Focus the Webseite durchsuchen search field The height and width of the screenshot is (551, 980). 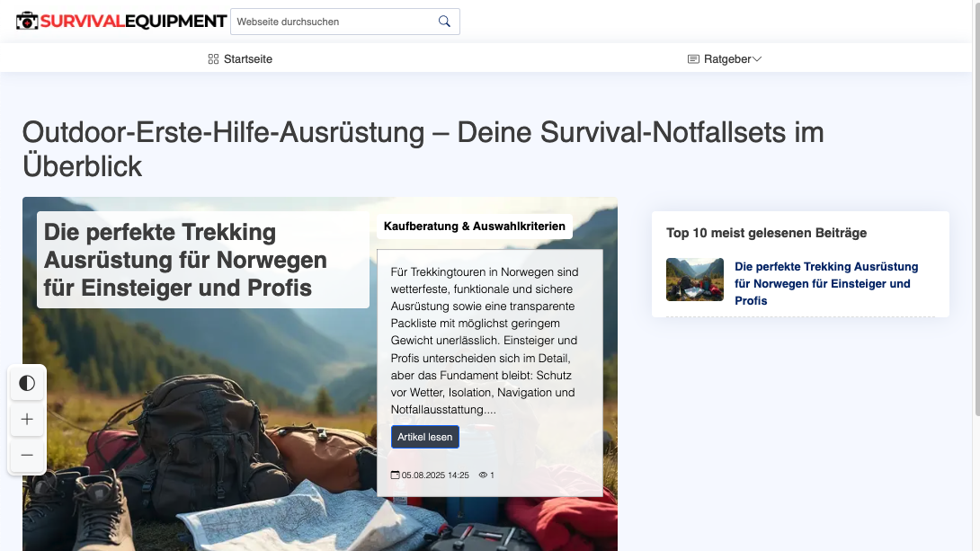tap(333, 22)
